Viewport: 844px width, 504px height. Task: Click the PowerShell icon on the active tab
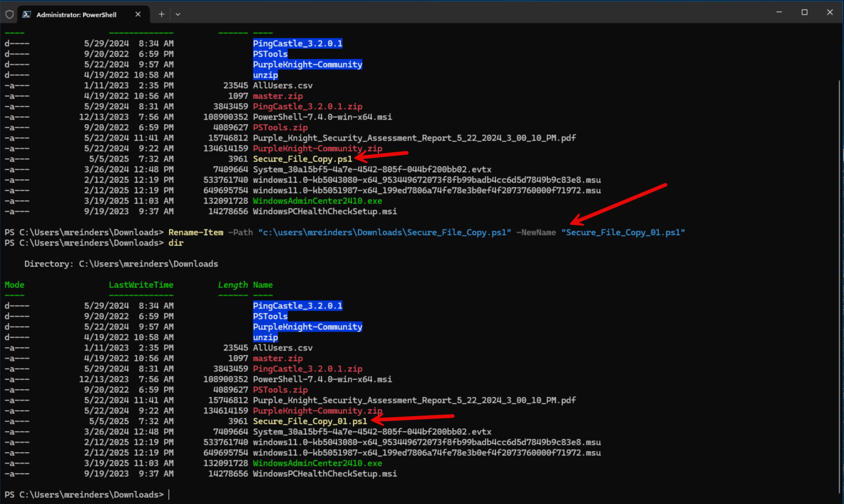point(26,14)
